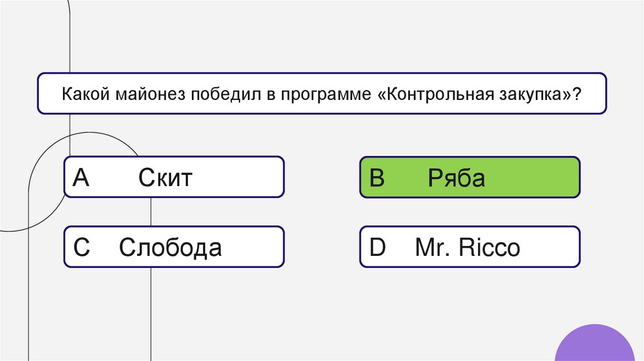Click the word "Ряба"
The image size is (644, 361).
457,179
